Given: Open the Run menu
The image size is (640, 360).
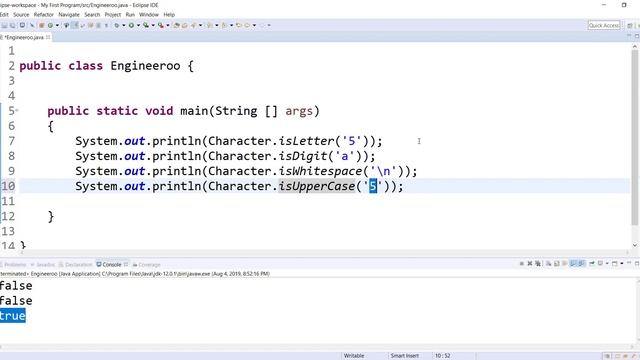Looking at the screenshot, I should click(x=130, y=15).
